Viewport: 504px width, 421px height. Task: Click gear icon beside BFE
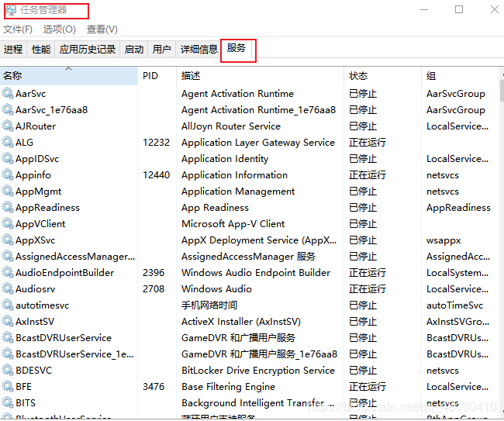tap(8, 386)
